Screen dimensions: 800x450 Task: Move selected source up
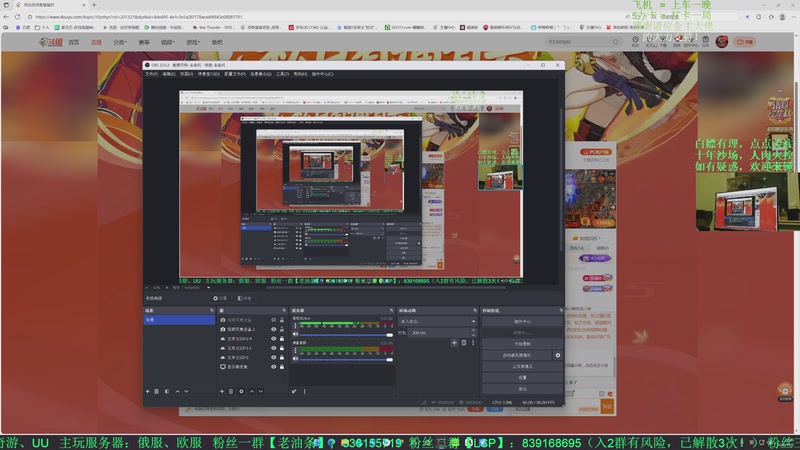click(252, 391)
